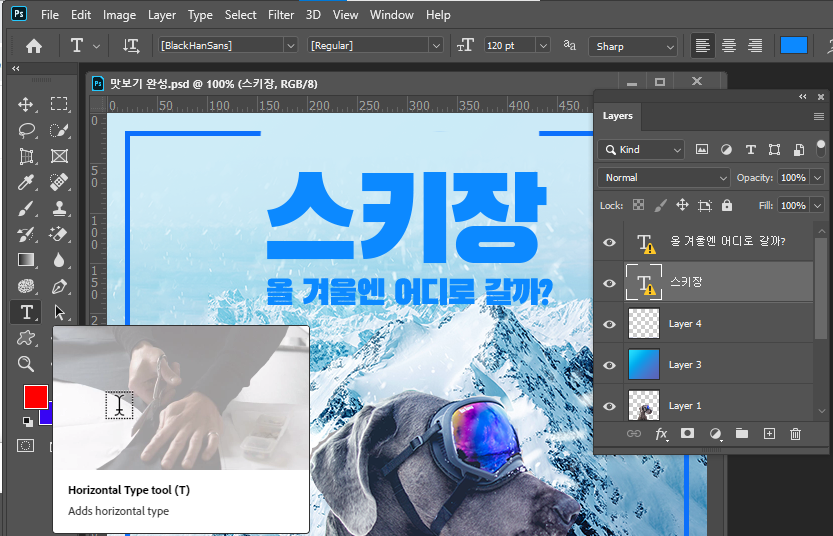Delete the selected layer
This screenshot has width=833, height=536.
pos(795,434)
